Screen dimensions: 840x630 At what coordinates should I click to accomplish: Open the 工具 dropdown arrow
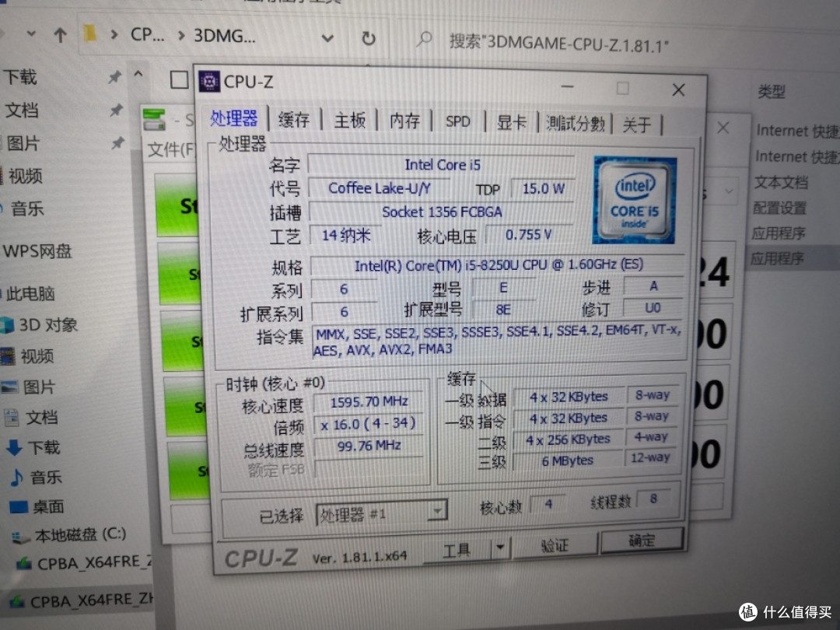500,548
